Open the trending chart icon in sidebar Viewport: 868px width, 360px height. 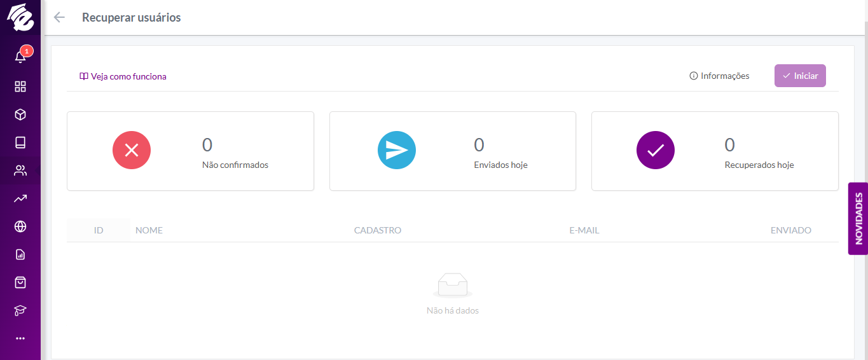[x=20, y=198]
